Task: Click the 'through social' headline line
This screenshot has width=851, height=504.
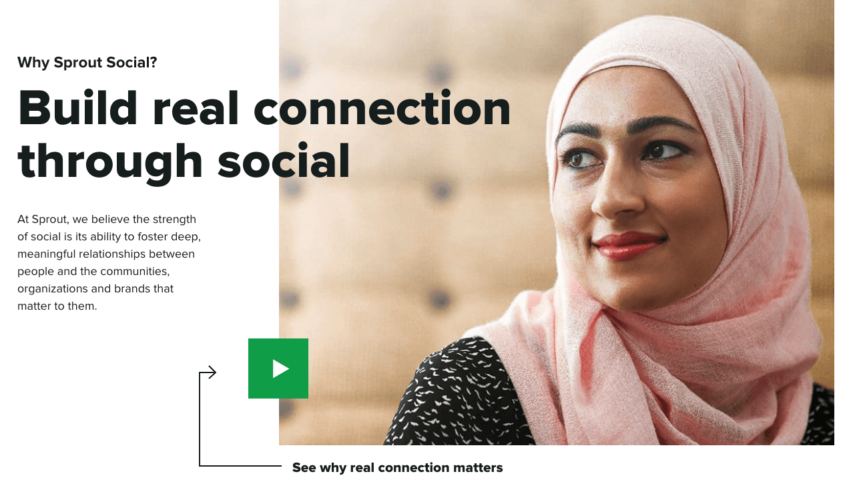Action: pyautogui.click(x=184, y=163)
